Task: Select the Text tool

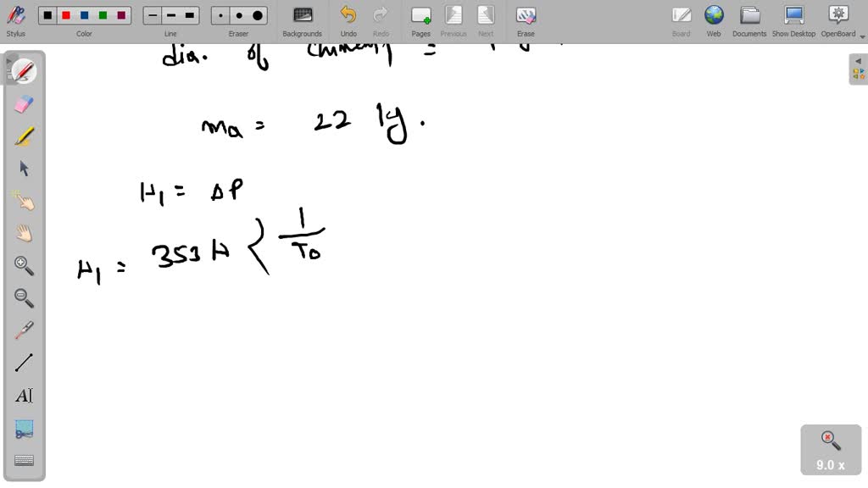Action: pos(24,396)
